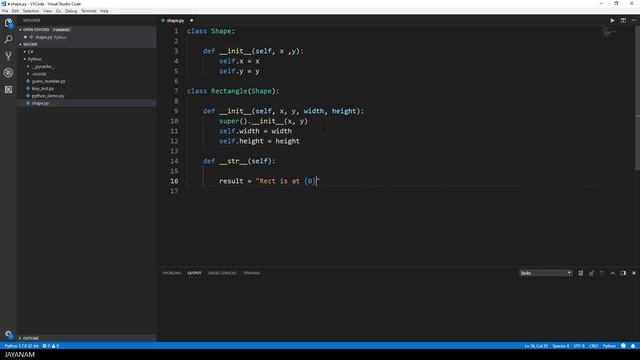
Task: Open the Selection menu
Action: pyautogui.click(x=31, y=11)
